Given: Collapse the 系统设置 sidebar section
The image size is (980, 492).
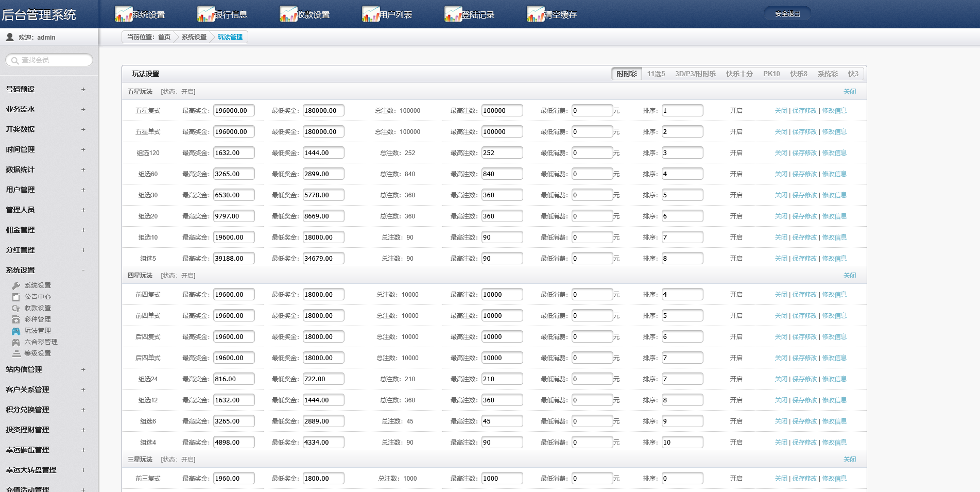Looking at the screenshot, I should tap(83, 270).
